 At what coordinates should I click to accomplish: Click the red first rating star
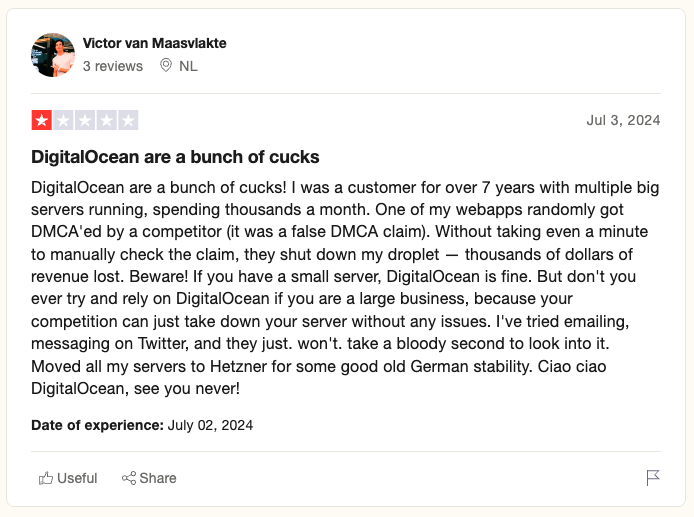(x=41, y=121)
